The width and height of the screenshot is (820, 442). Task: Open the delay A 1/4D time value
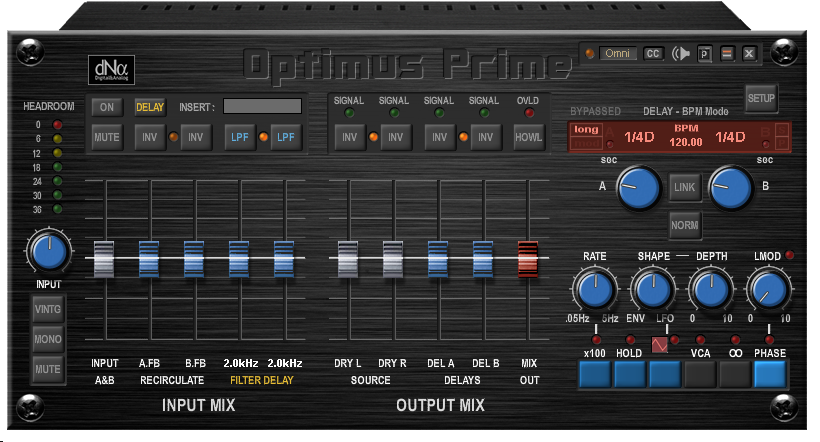[640, 137]
